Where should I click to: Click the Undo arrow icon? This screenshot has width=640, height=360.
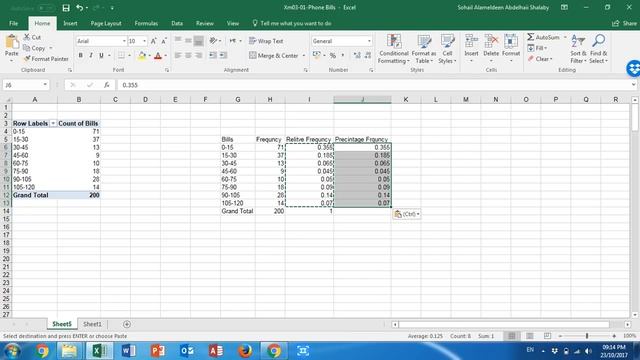click(80, 7)
